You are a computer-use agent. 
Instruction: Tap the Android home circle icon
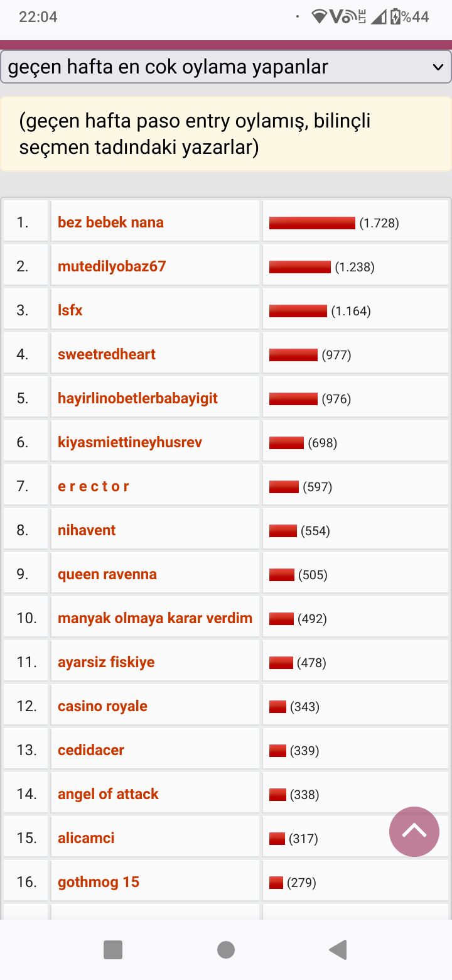226,950
